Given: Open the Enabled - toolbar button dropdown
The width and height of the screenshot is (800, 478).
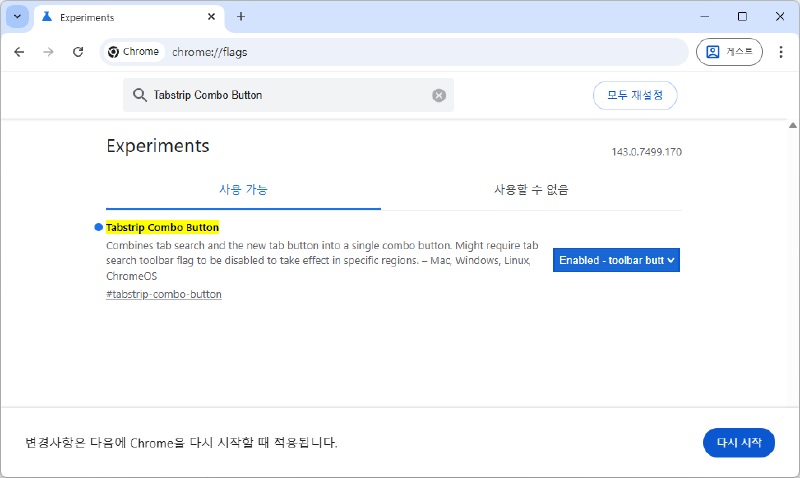Looking at the screenshot, I should [x=616, y=260].
